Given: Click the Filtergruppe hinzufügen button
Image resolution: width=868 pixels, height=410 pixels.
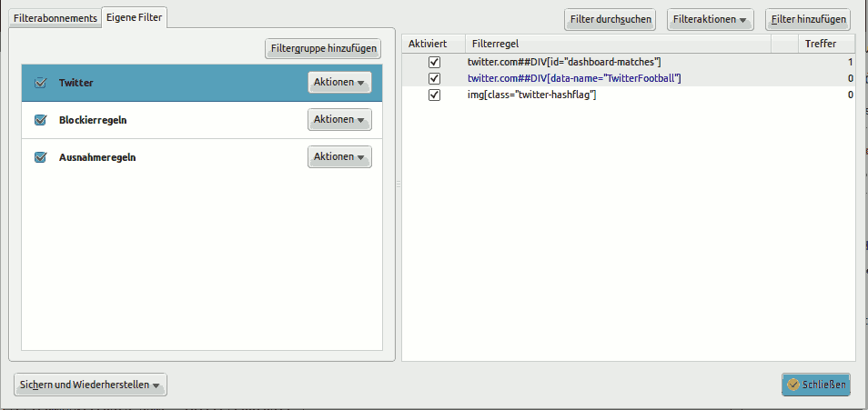Looking at the screenshot, I should tap(322, 48).
